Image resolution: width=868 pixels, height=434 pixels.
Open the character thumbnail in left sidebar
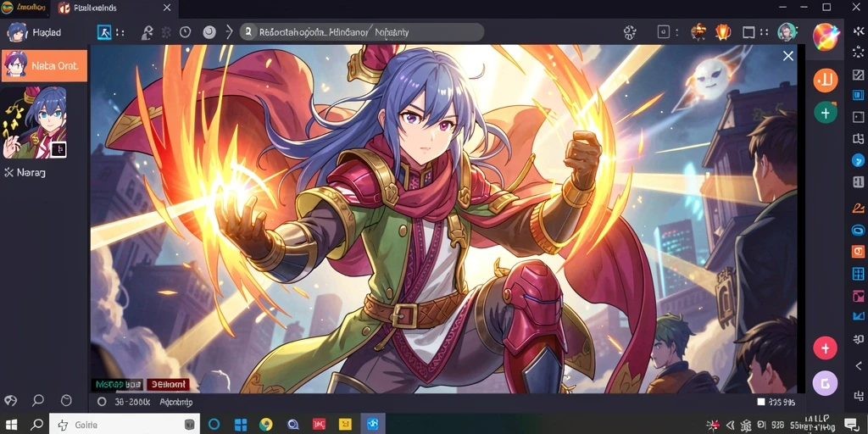click(x=35, y=122)
